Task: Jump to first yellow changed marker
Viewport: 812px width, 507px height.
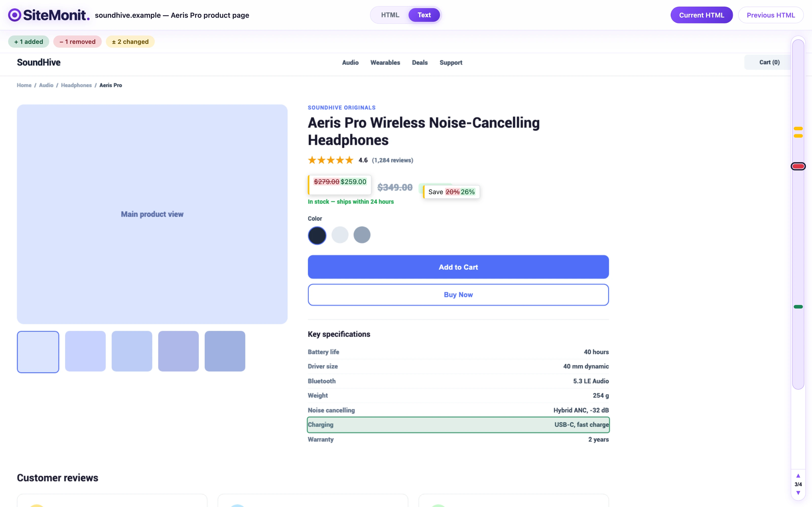Action: (798, 129)
